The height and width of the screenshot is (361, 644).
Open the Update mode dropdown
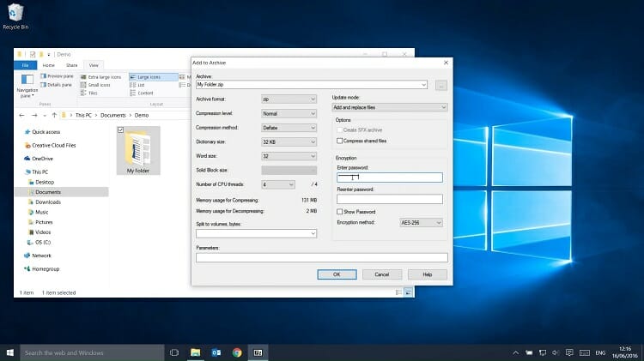(x=390, y=107)
